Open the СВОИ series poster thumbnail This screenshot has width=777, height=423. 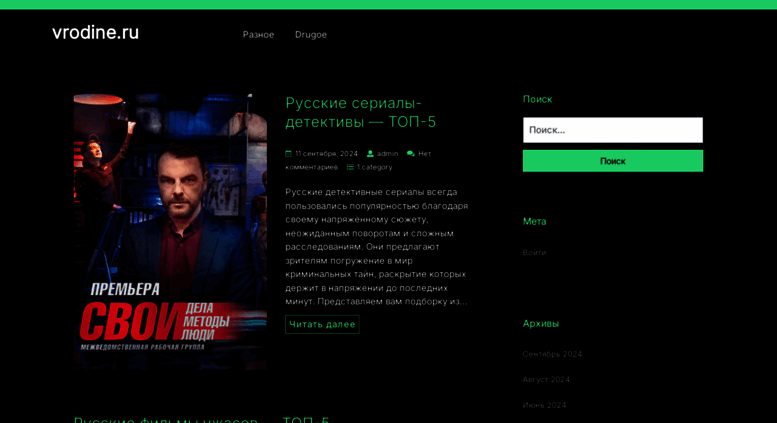[170, 232]
